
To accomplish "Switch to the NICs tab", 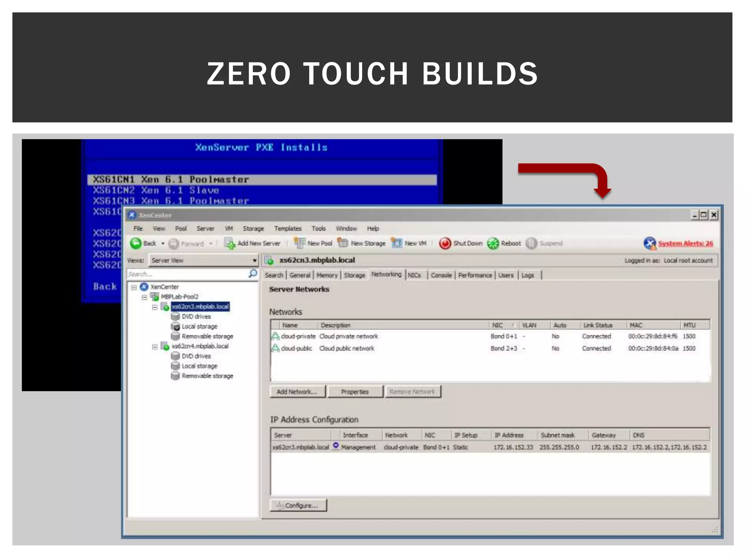I will click(x=414, y=275).
